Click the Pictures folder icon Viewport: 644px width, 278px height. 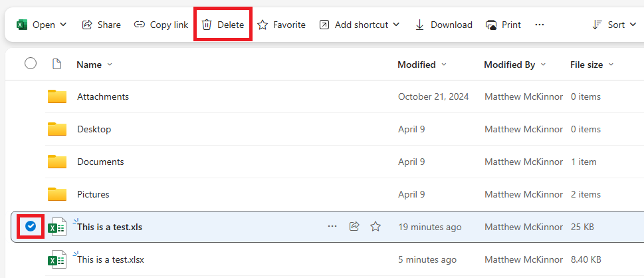[57, 194]
